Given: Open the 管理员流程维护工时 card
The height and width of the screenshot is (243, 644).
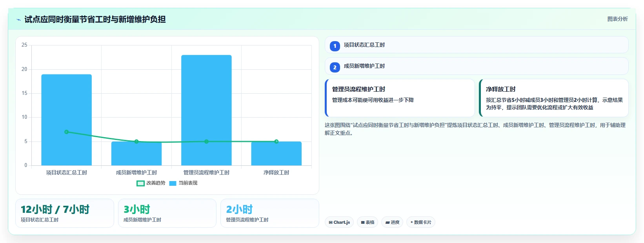Looking at the screenshot, I should click(400, 98).
